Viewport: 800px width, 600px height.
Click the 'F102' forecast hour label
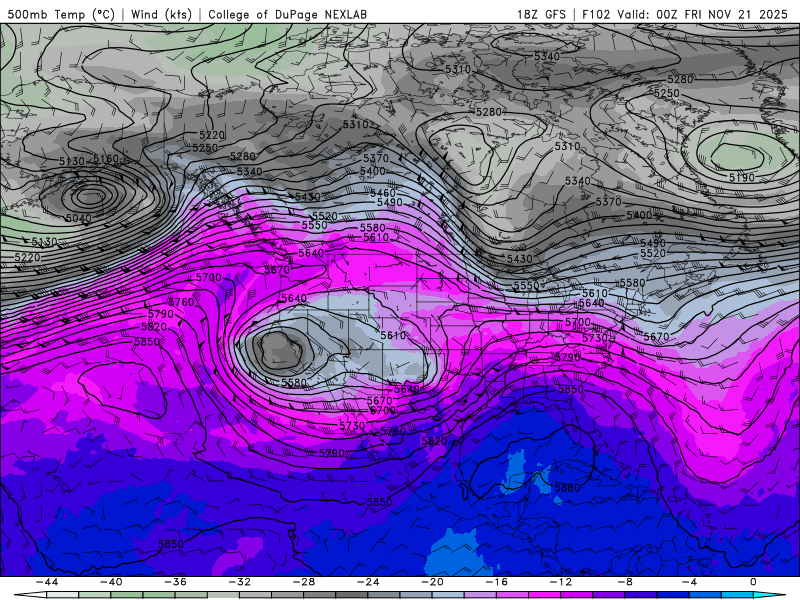pyautogui.click(x=596, y=14)
